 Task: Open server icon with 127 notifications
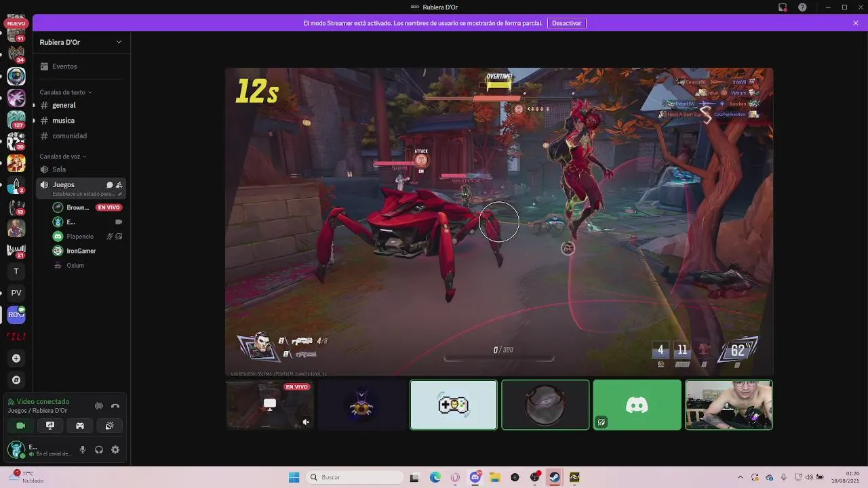[16, 119]
